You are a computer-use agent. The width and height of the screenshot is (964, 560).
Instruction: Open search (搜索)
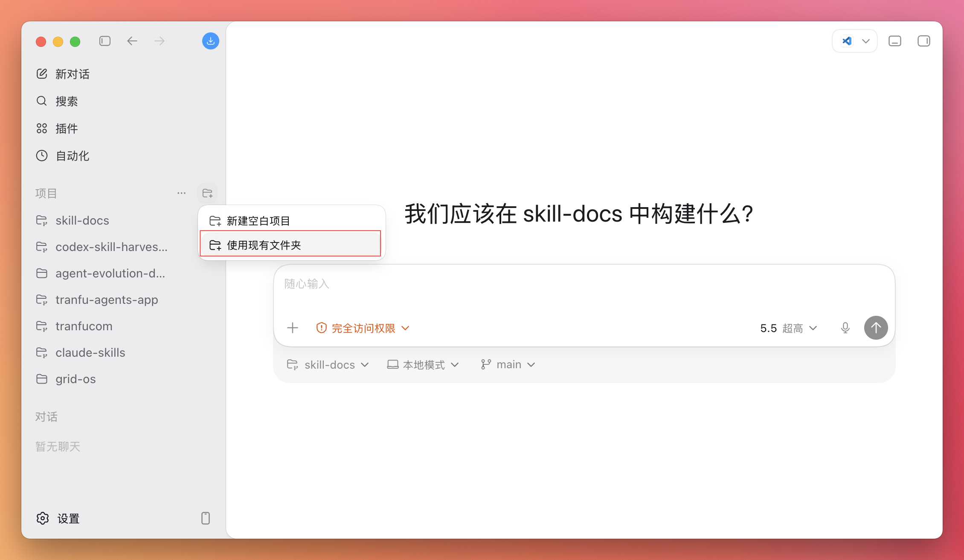(57, 101)
